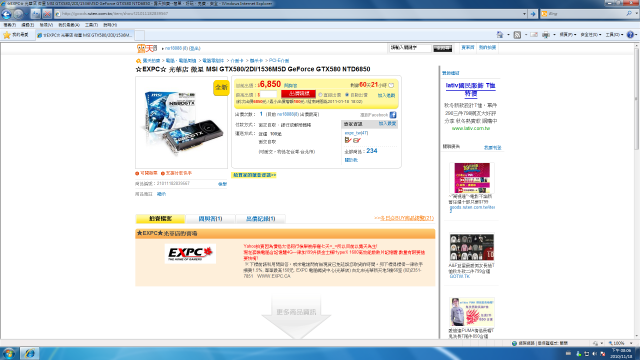This screenshot has height=360, width=640.
Task: Open the Home button dropdown arrow
Action: tap(508, 35)
